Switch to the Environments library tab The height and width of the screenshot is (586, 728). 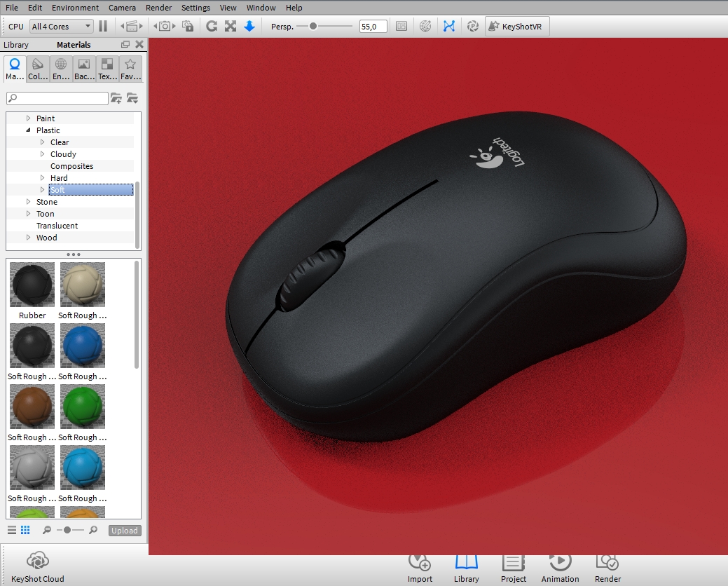(x=61, y=68)
